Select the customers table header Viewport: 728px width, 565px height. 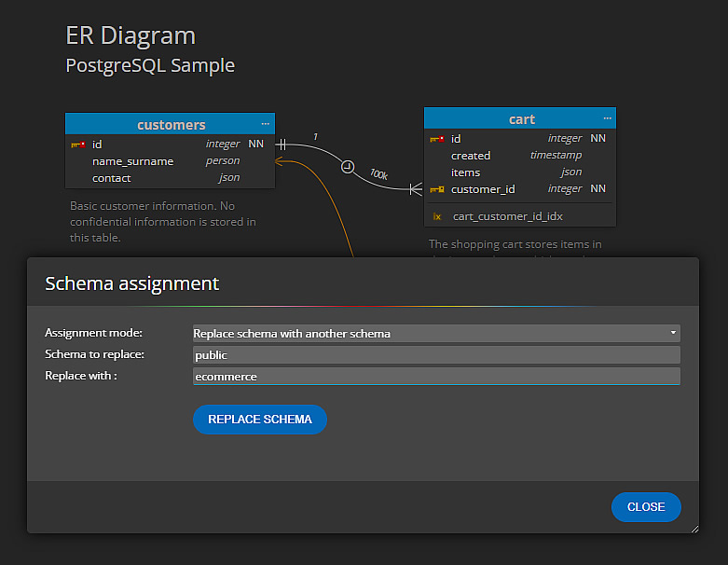coord(170,124)
